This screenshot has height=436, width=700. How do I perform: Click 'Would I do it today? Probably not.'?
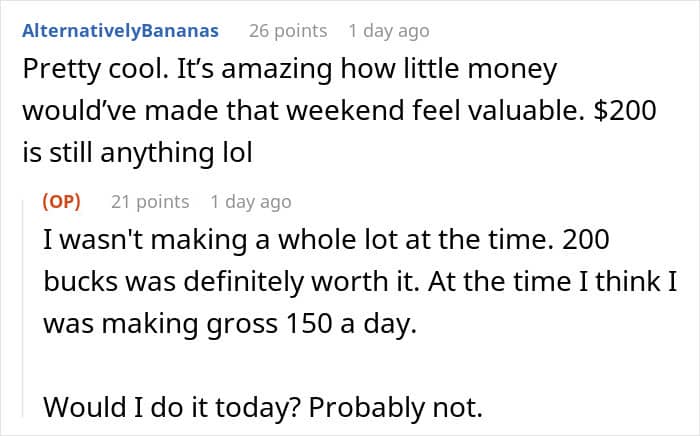(263, 407)
